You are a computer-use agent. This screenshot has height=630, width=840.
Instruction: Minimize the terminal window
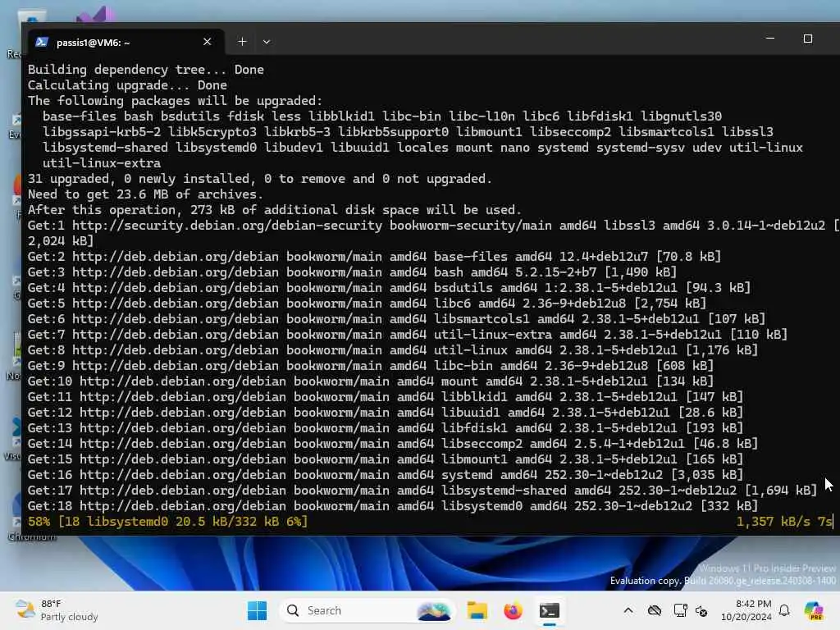[769, 39]
